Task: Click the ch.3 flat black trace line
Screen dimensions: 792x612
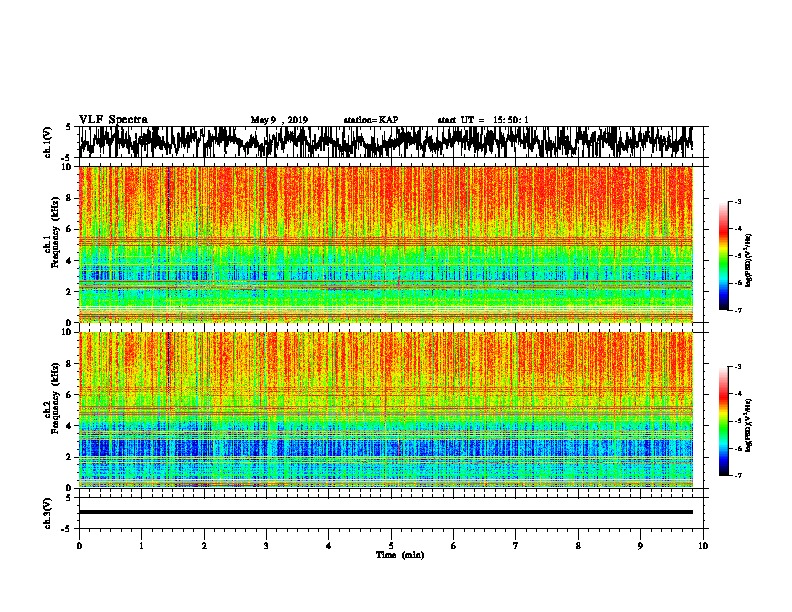Action: [x=386, y=512]
